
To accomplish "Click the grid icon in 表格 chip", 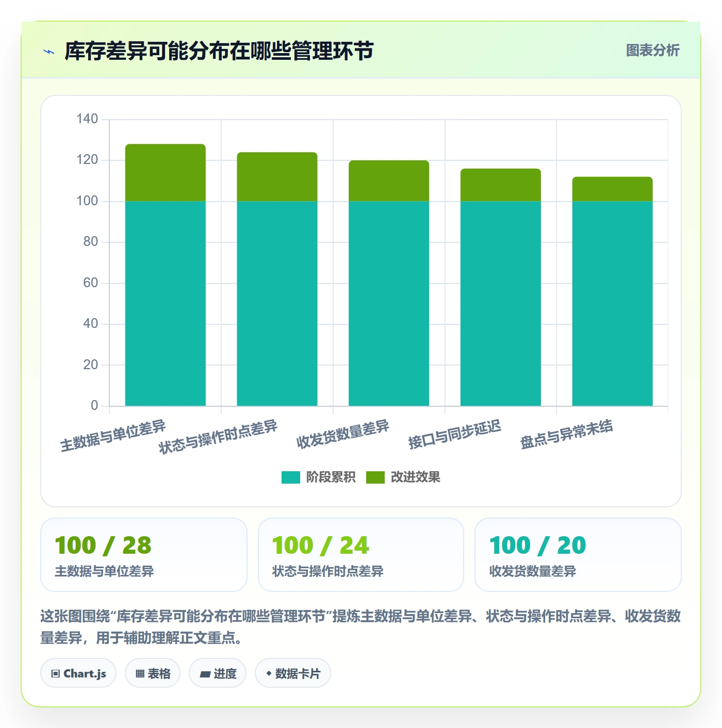I will coord(140,674).
